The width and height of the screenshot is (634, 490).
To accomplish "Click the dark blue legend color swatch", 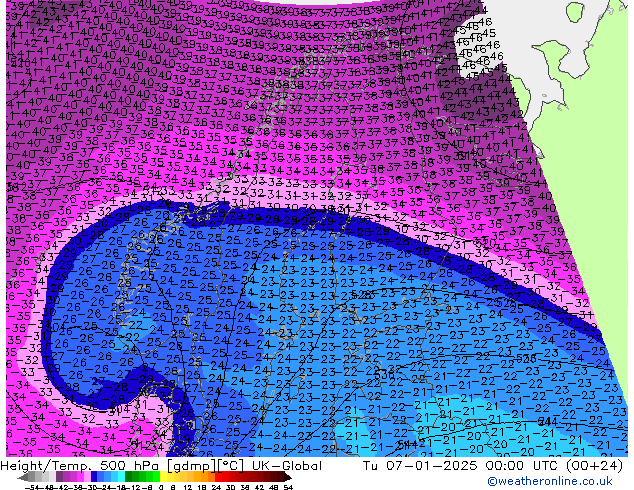I will (x=94, y=476).
